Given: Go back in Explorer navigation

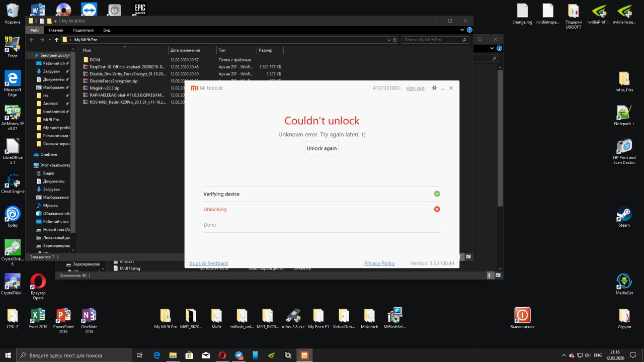Looking at the screenshot, I should click(x=32, y=40).
